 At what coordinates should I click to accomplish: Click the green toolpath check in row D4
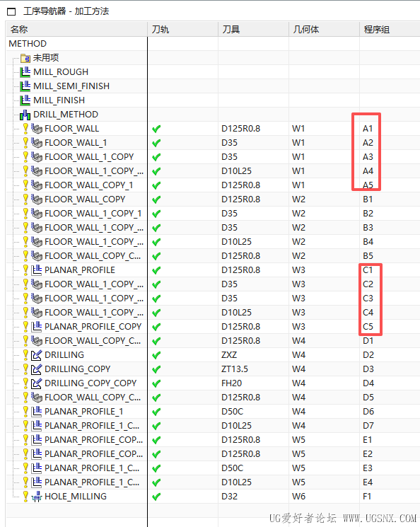click(x=156, y=384)
